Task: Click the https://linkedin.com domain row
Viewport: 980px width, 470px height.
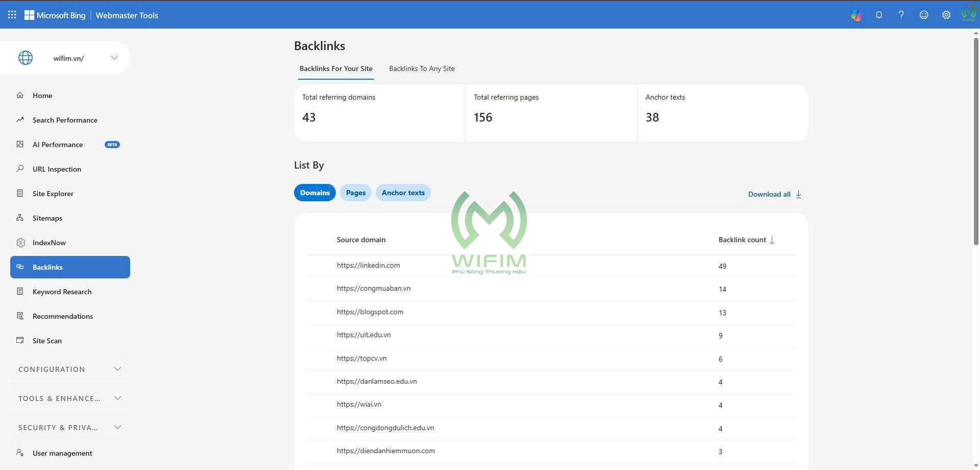Action: 551,266
